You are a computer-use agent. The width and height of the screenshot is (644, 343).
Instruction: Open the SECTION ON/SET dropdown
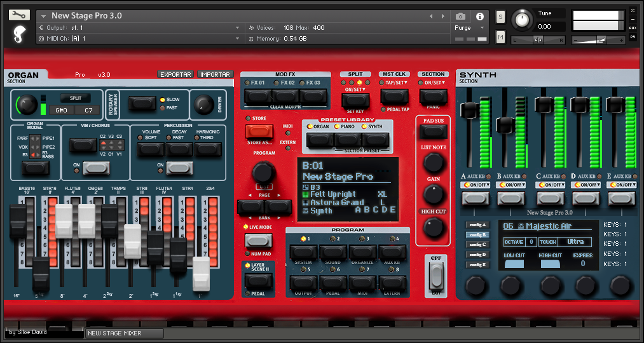point(433,83)
